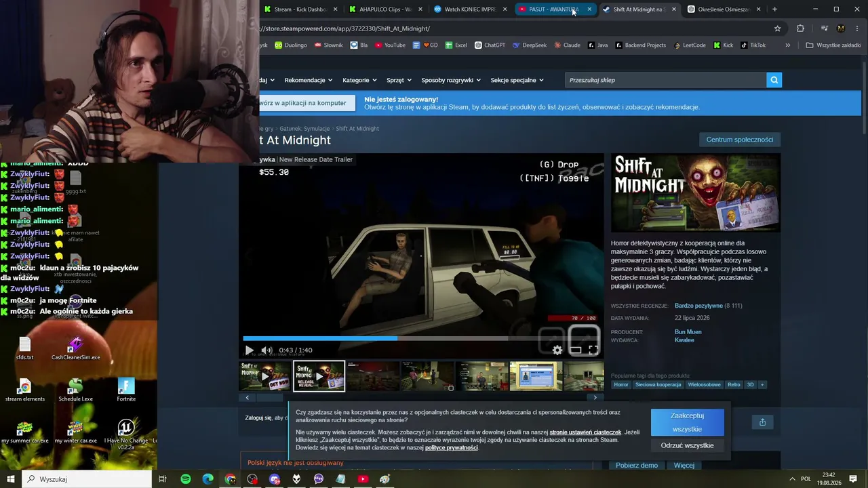Open a new browser tab

pyautogui.click(x=774, y=9)
